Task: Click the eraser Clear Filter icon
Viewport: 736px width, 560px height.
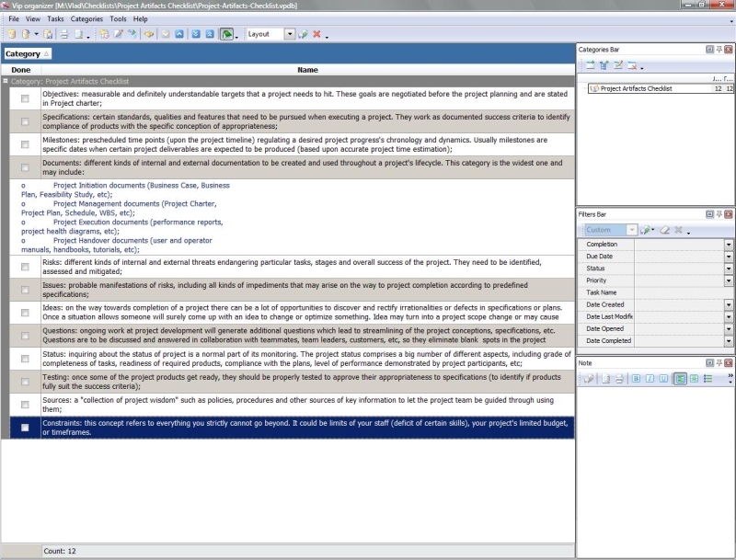Action: coord(664,230)
